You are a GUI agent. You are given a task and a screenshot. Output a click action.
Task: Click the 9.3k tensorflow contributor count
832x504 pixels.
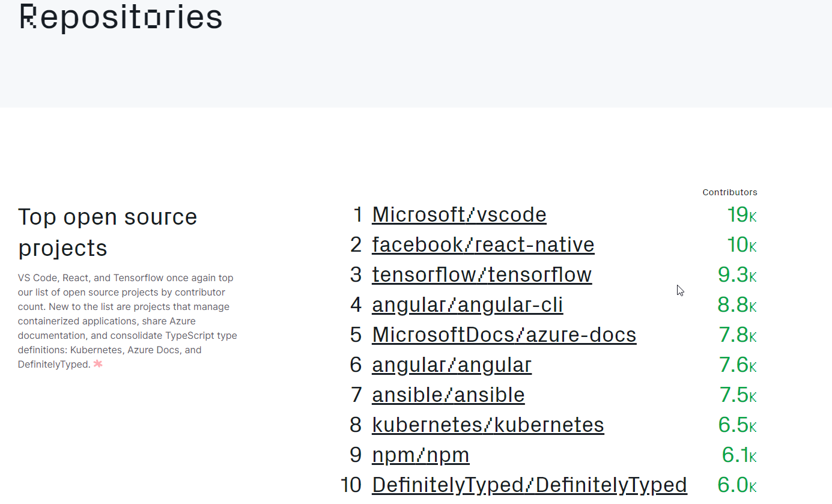coord(737,275)
